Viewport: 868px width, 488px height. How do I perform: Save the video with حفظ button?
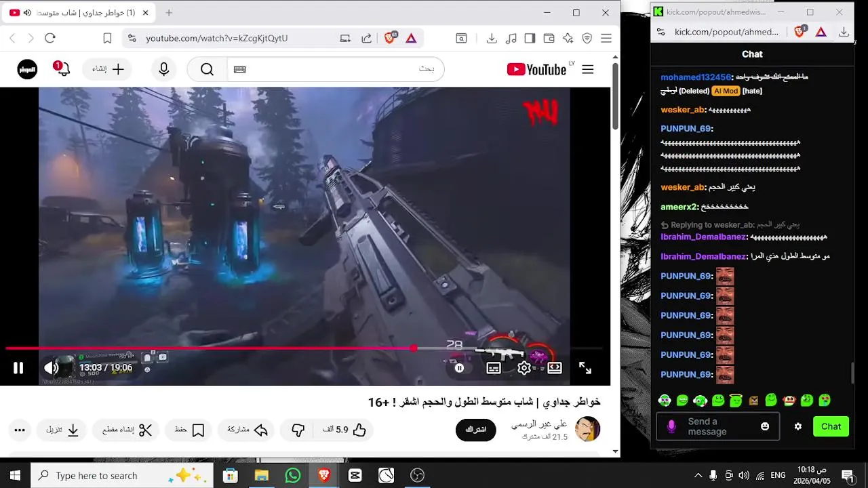tap(190, 430)
